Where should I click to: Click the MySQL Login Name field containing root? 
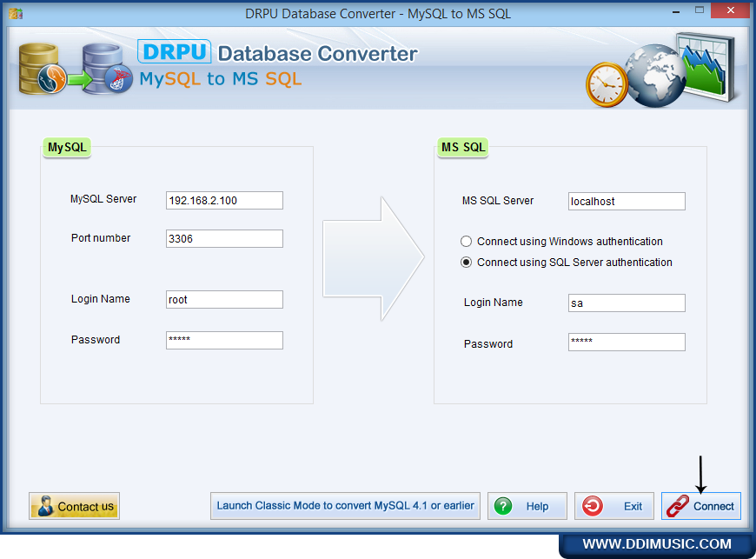click(x=224, y=300)
